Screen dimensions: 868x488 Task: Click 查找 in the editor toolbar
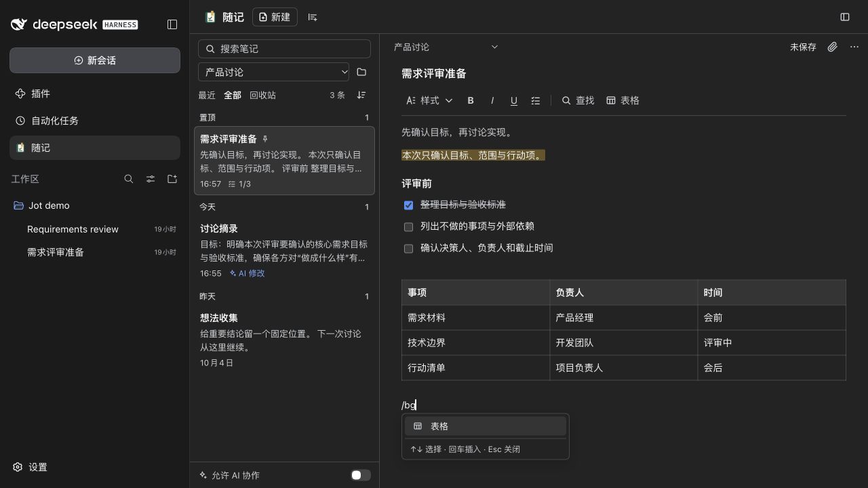[578, 100]
